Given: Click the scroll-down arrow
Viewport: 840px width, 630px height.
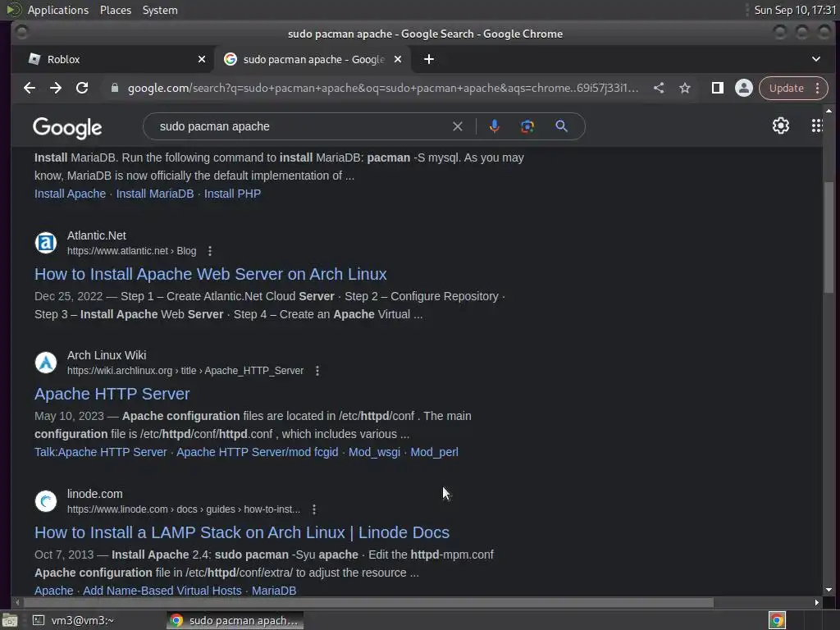Looking at the screenshot, I should point(829,590).
